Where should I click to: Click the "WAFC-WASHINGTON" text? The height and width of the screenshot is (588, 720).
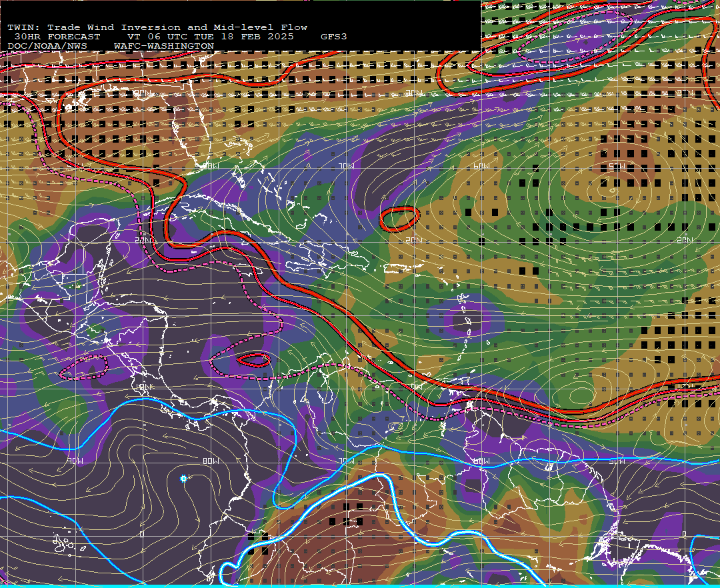click(164, 46)
